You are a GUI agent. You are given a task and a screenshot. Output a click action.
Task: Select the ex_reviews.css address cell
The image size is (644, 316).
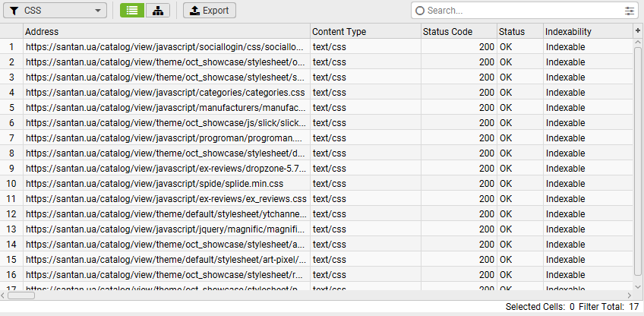tap(166, 198)
